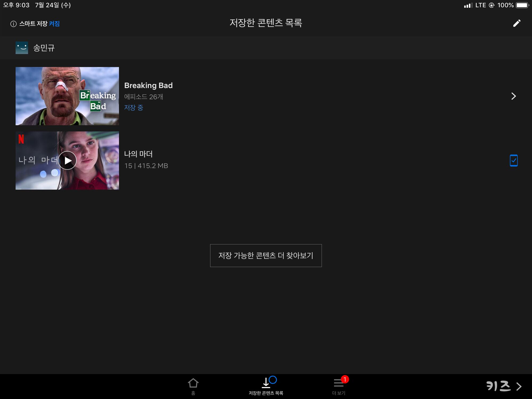Viewport: 532px width, 399px height.
Task: Tap the 키즈 label
Action: (498, 386)
